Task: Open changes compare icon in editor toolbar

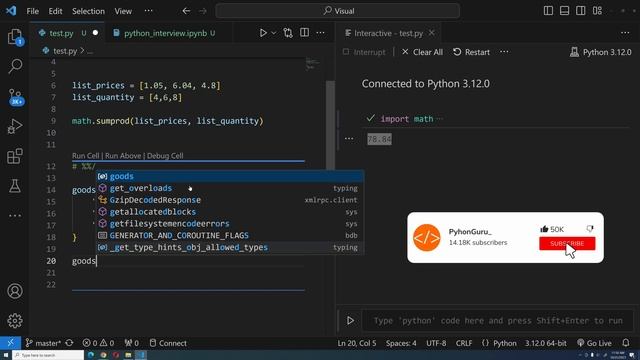Action: point(288,33)
